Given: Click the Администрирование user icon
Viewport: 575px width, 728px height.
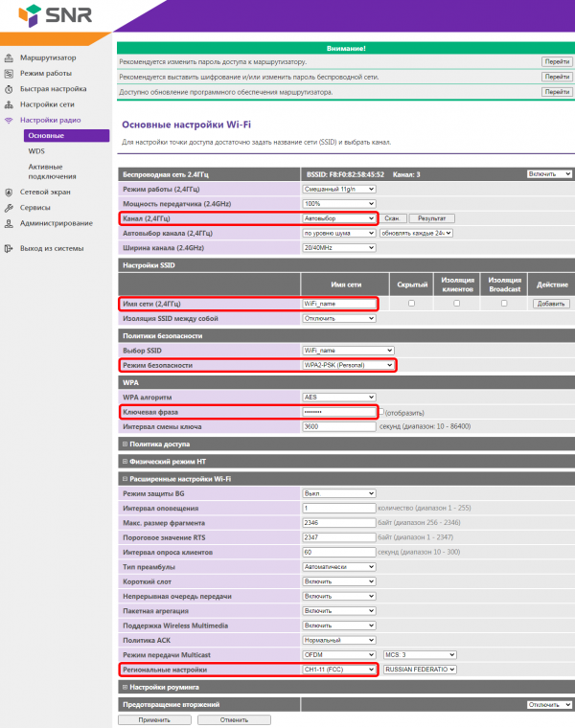Looking at the screenshot, I should [x=9, y=223].
